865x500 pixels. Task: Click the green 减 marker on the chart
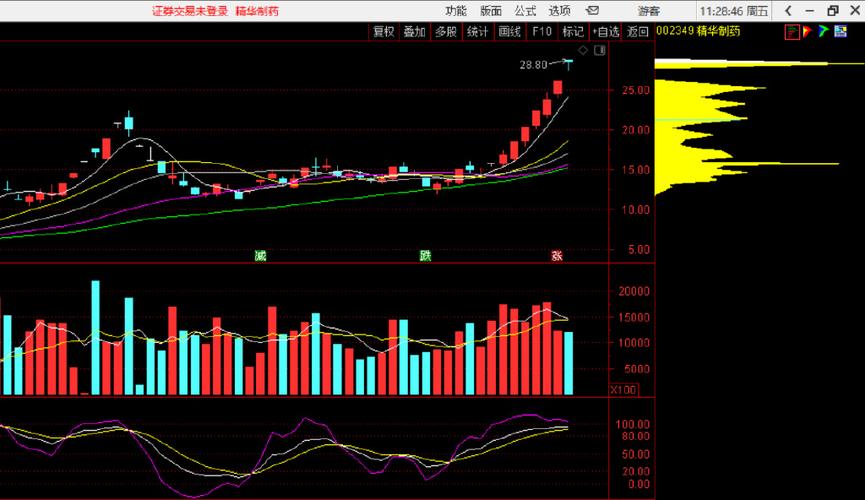coord(260,256)
